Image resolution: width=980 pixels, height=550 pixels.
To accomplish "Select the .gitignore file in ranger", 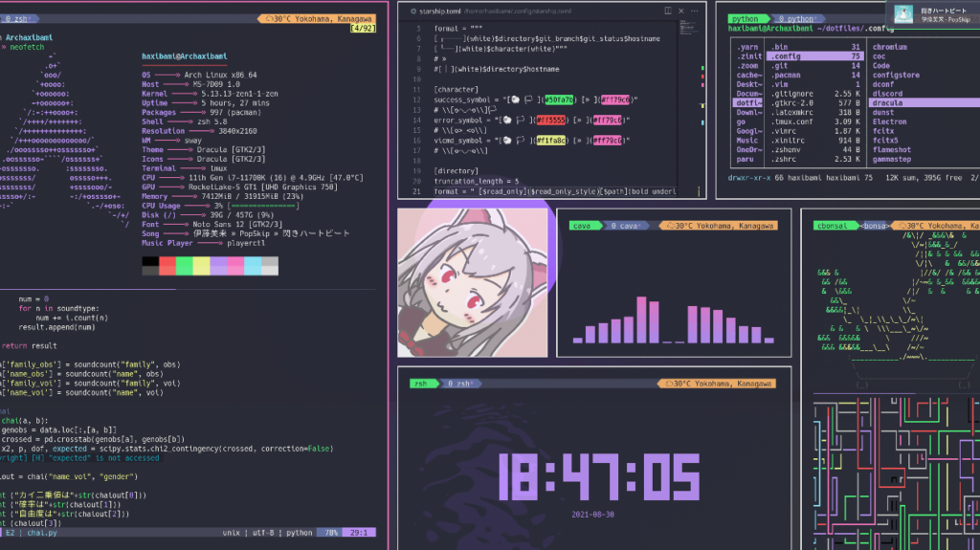I will (815, 94).
